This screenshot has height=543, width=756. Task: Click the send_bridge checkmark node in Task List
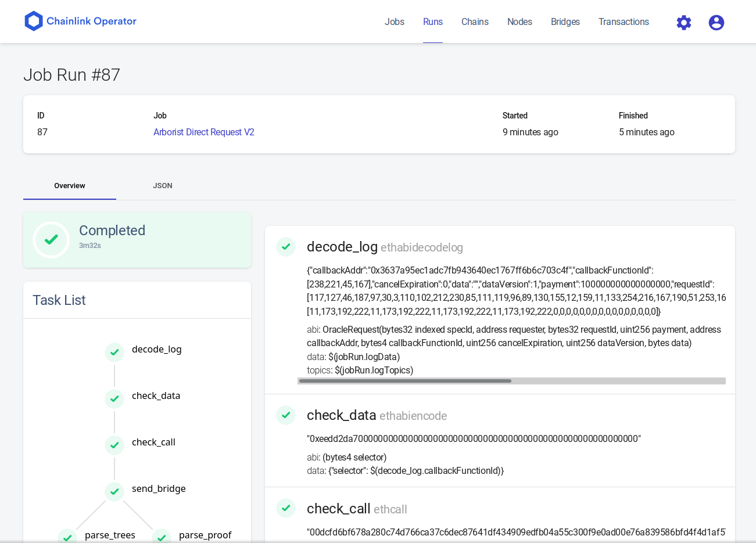114,492
